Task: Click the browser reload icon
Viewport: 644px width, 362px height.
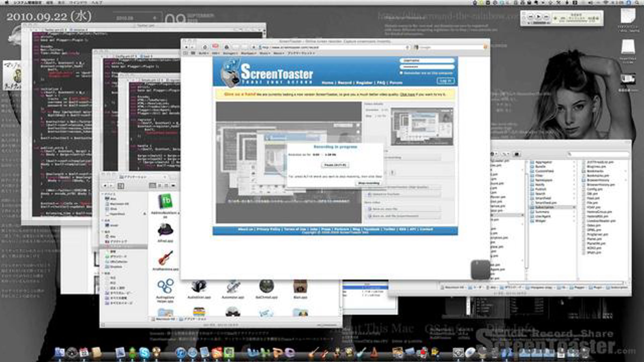Action: (205, 47)
